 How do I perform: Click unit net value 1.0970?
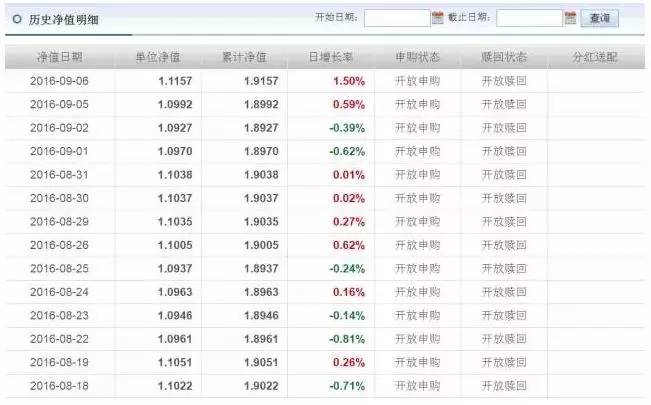click(175, 151)
